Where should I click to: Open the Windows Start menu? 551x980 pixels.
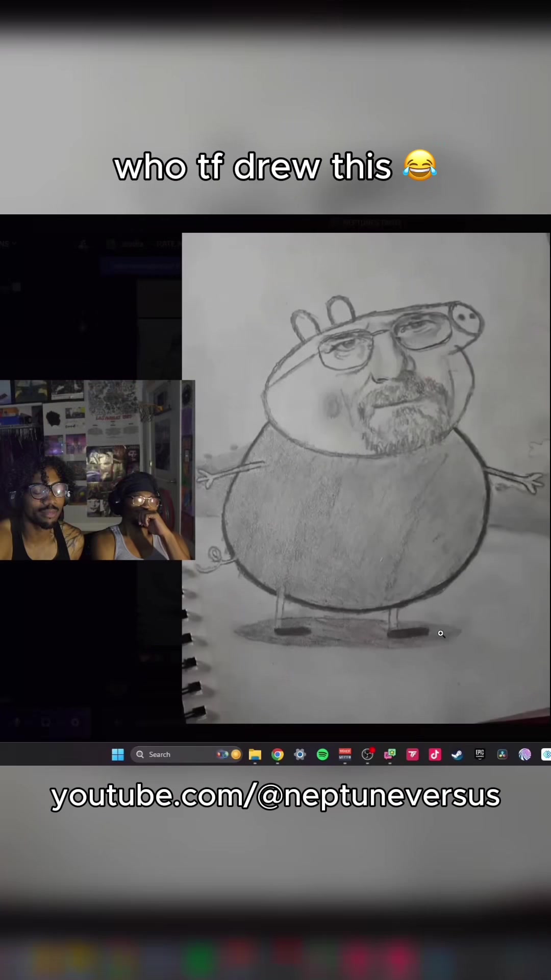[118, 754]
